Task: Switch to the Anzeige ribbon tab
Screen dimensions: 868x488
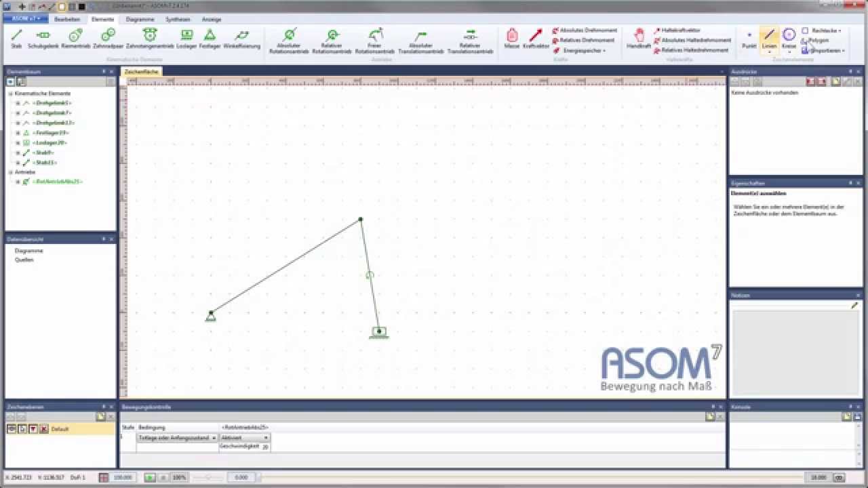Action: (212, 19)
